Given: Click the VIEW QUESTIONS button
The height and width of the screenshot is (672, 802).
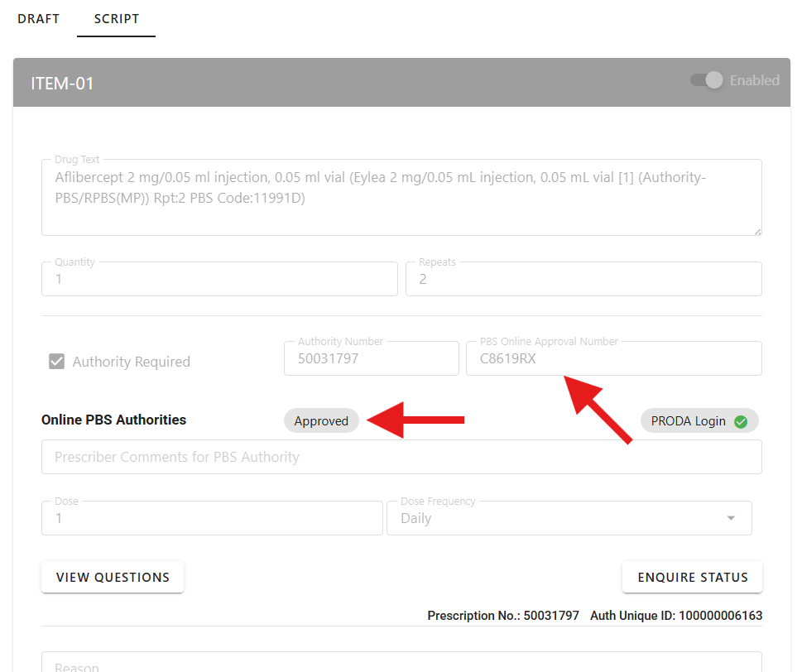Looking at the screenshot, I should click(113, 577).
